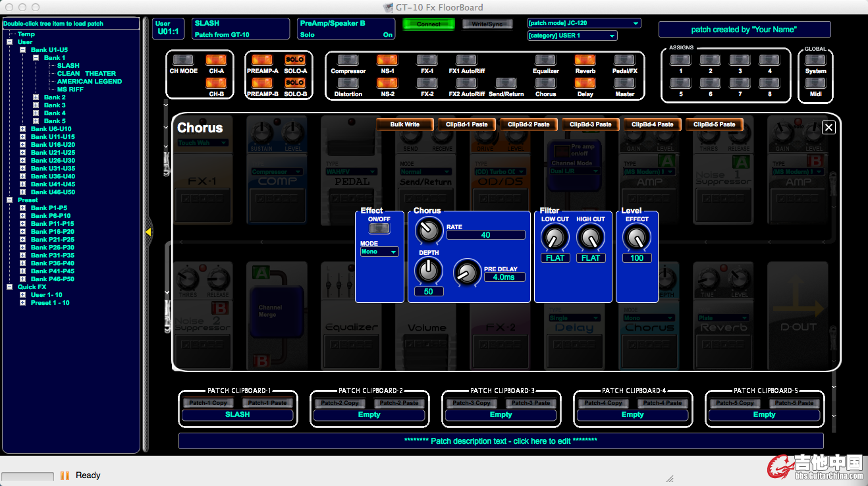Open Assign 8 button

point(769,83)
